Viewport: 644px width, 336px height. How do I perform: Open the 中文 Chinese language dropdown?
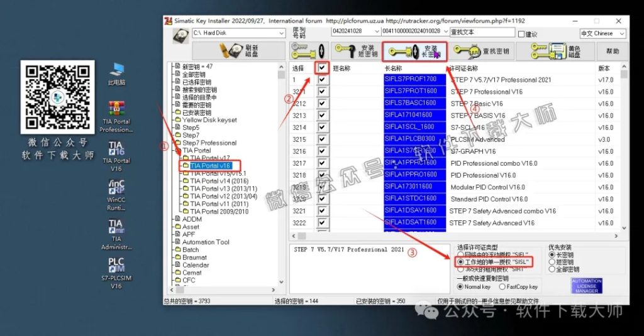point(622,33)
